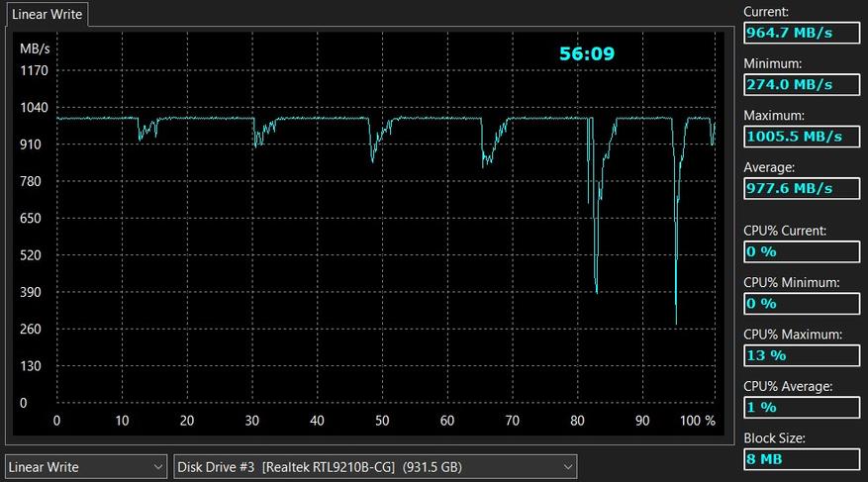Click the 1040 value on the speed axis

[x=35, y=108]
